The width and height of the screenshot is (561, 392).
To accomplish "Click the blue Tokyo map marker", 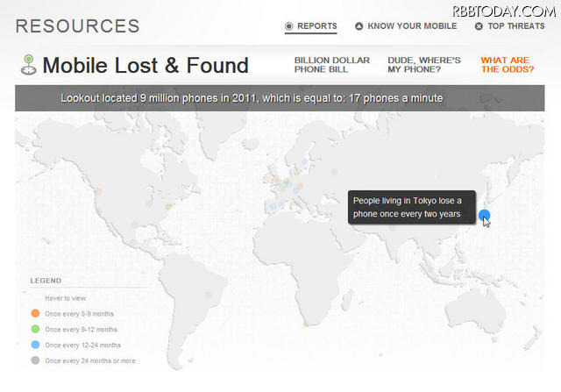I will pos(484,215).
